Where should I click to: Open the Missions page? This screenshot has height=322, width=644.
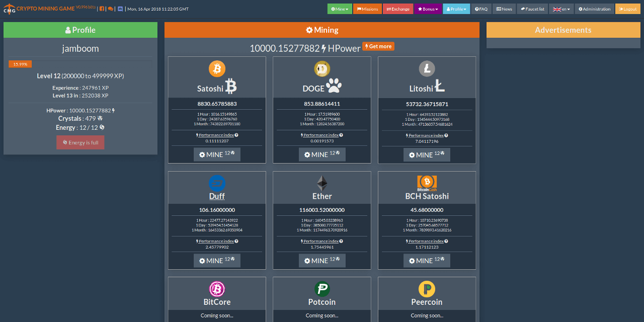tap(367, 9)
